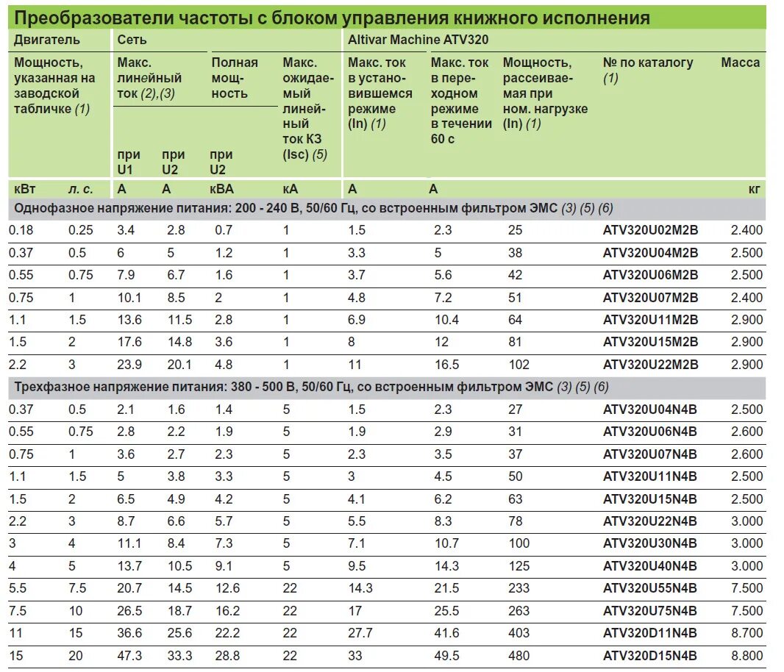Click the 'Altivar Machine ATV320' header
Image resolution: width=784 pixels, height=672 pixels.
pos(418,40)
